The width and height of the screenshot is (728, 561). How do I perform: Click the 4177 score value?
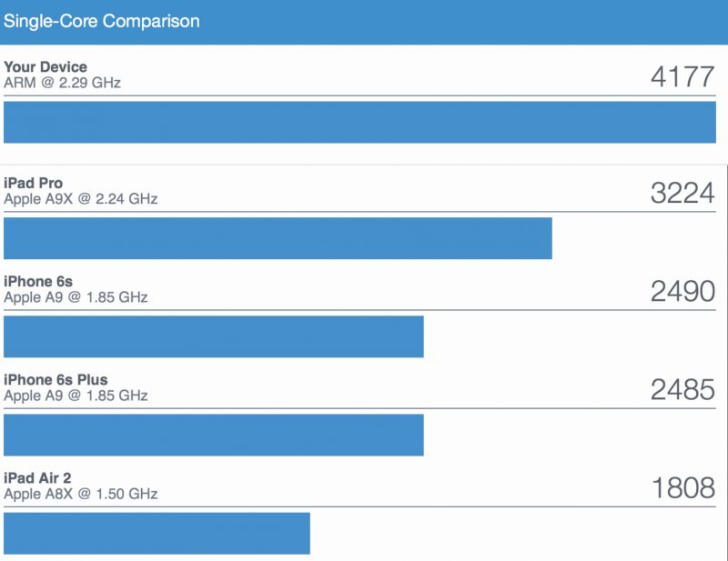pos(682,76)
